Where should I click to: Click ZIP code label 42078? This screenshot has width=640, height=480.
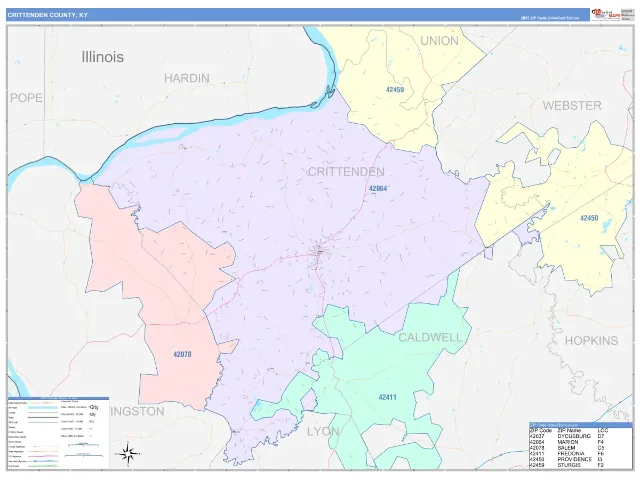[x=182, y=355]
